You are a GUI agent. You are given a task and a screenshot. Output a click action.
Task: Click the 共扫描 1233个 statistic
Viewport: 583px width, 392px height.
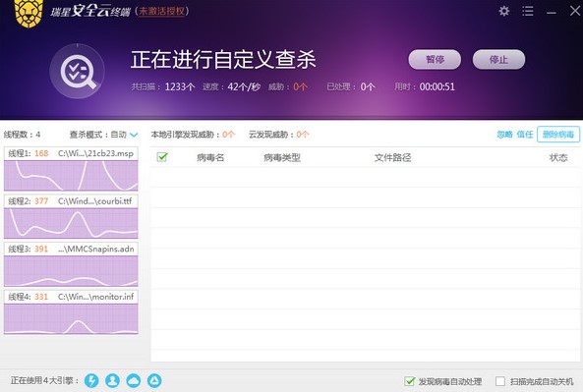162,86
